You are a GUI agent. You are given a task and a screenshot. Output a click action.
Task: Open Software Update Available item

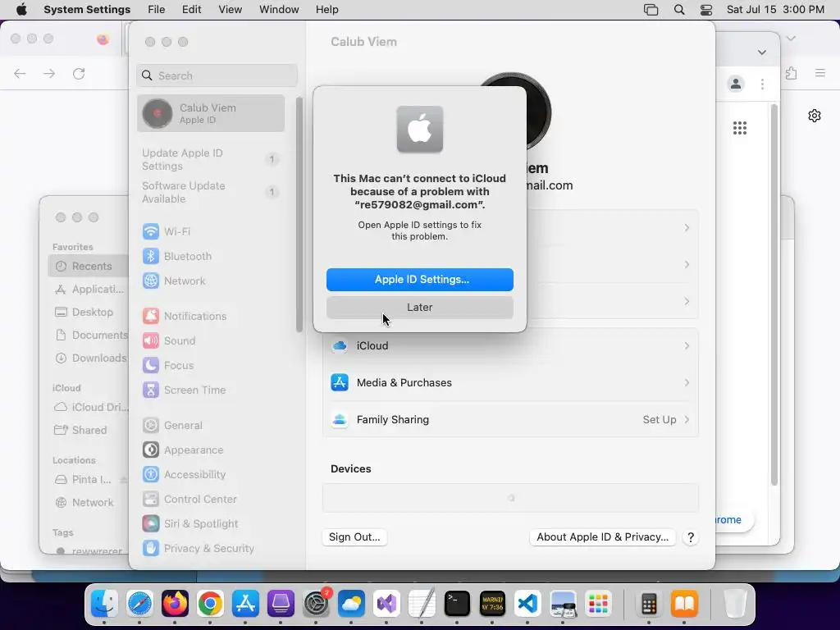[x=211, y=192]
